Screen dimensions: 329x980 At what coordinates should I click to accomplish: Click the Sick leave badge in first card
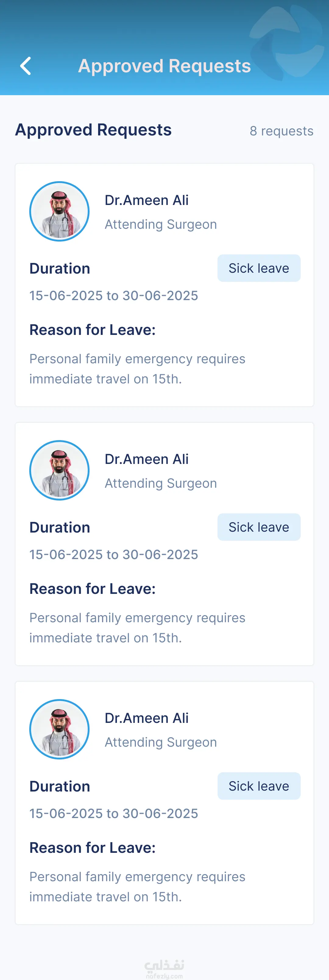[x=259, y=268]
